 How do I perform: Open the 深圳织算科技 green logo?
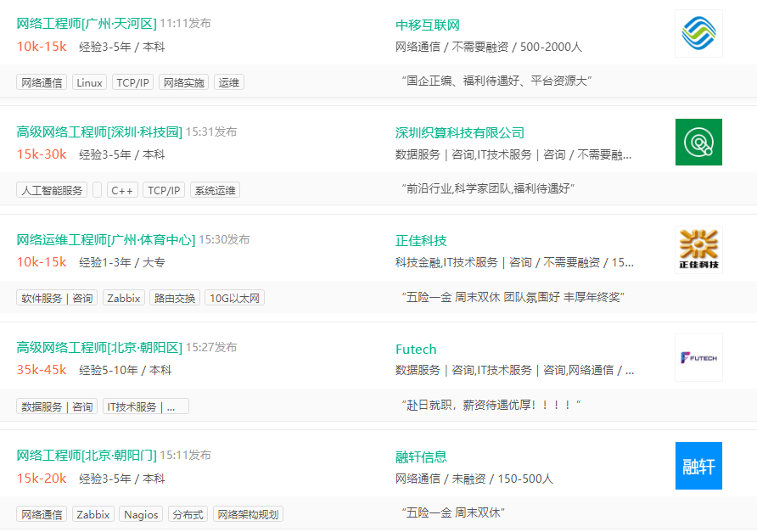(698, 142)
